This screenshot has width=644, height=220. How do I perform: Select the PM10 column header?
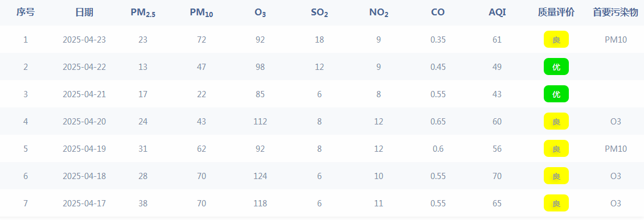(202, 13)
